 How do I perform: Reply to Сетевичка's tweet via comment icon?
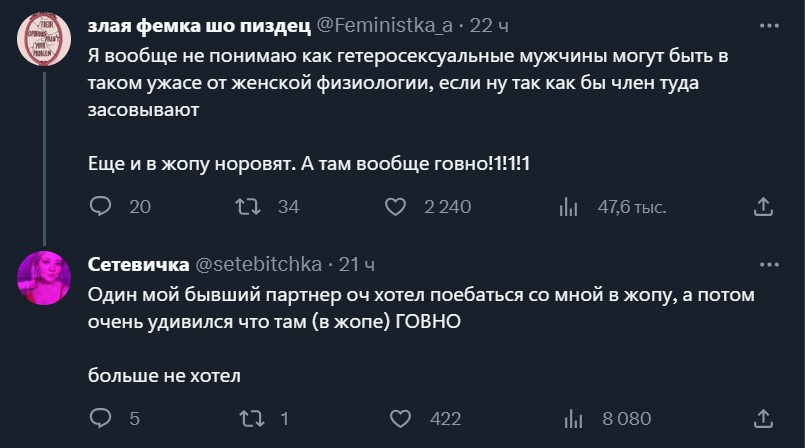(x=100, y=418)
